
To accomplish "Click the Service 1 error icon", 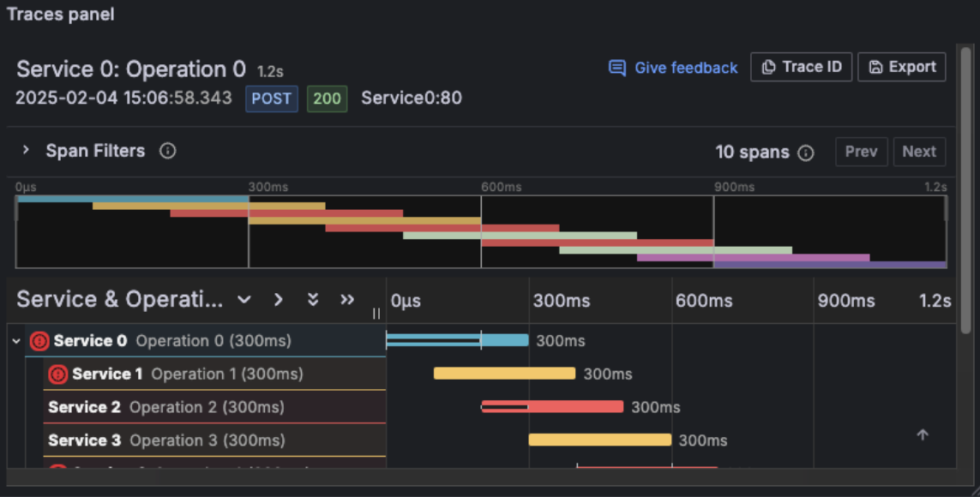I will [x=58, y=374].
